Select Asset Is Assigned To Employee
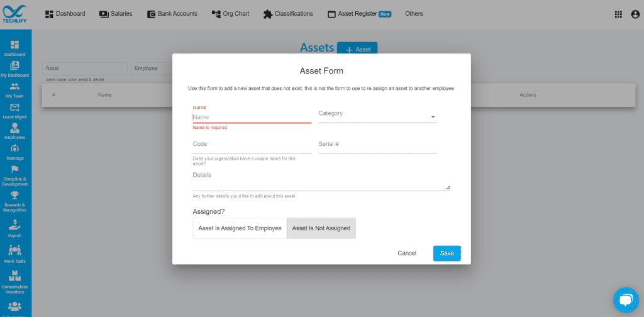644x317 pixels. pos(240,228)
